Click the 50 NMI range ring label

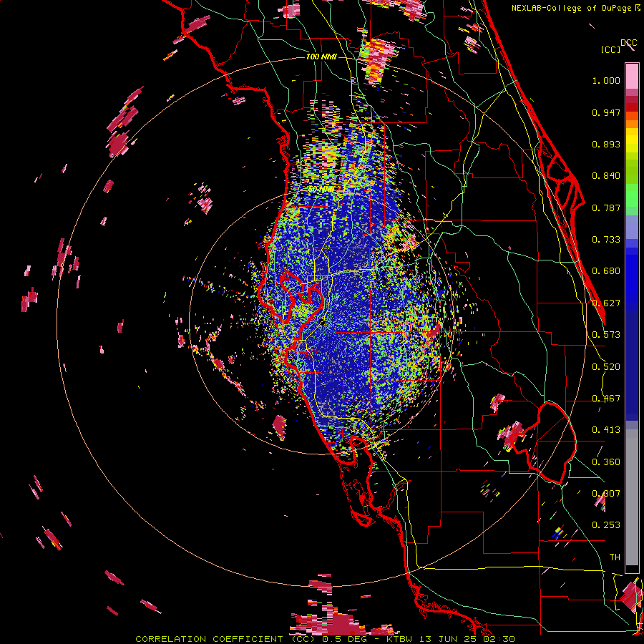(x=321, y=190)
